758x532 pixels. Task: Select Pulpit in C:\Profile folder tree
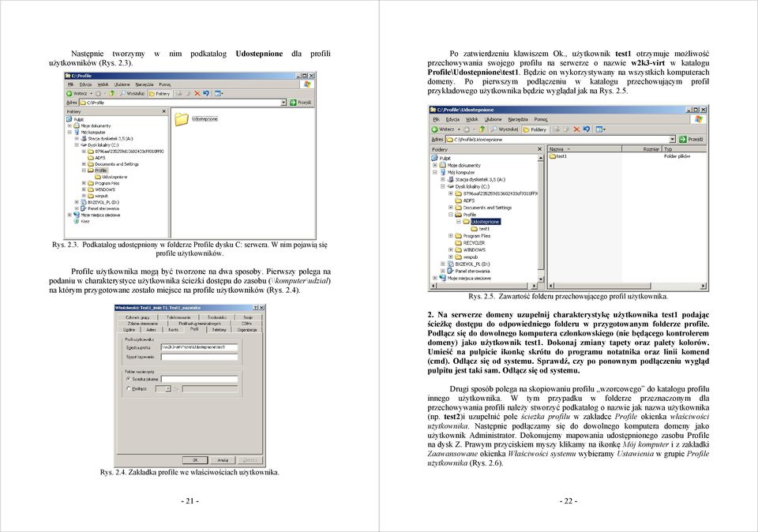click(x=75, y=119)
